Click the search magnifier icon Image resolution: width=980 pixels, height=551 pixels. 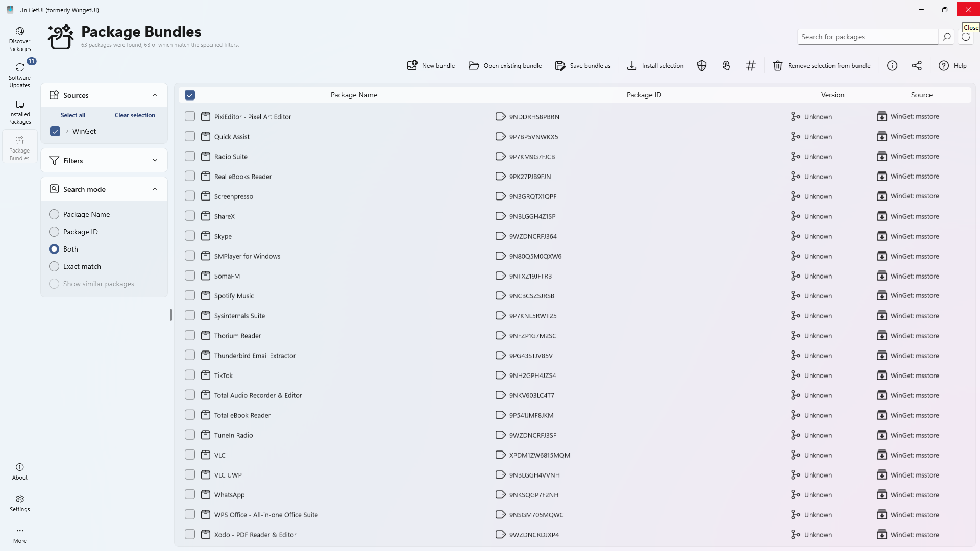[946, 37]
